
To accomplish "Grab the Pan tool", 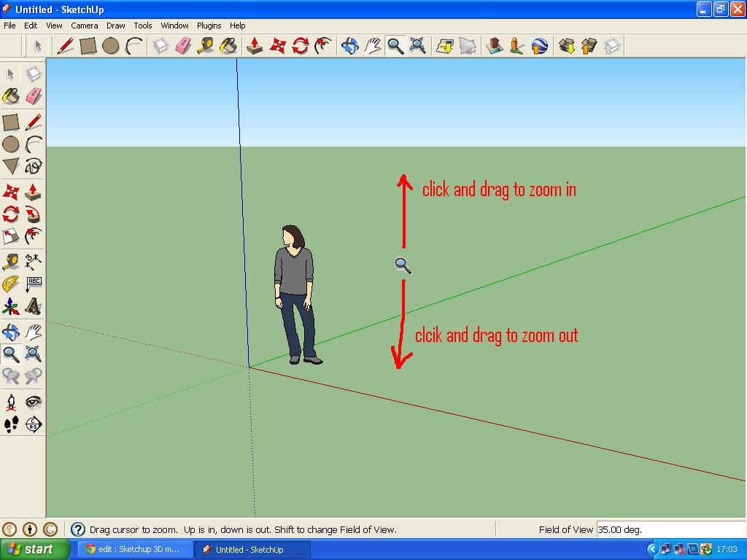I will (x=33, y=332).
